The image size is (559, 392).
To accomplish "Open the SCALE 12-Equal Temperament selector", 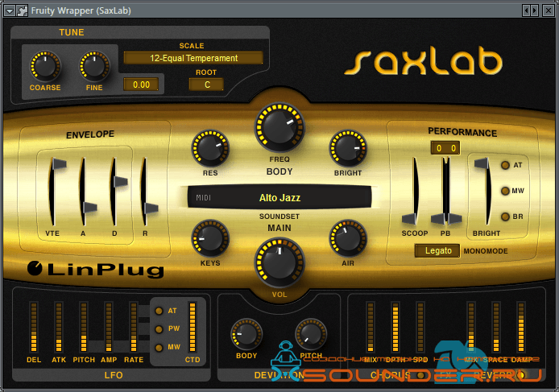I will pos(193,58).
